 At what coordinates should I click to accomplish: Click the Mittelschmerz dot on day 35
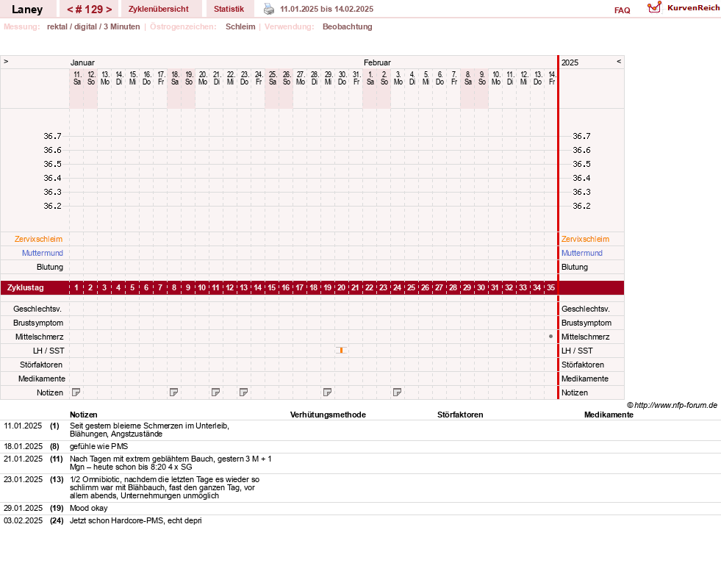551,337
